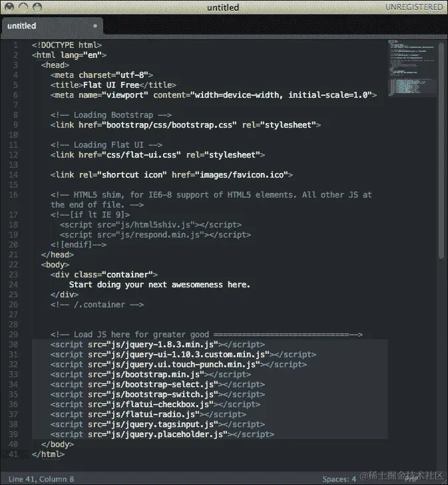Click the 'Flat UI Free' title text
This screenshot has height=485, width=448.
pos(111,85)
